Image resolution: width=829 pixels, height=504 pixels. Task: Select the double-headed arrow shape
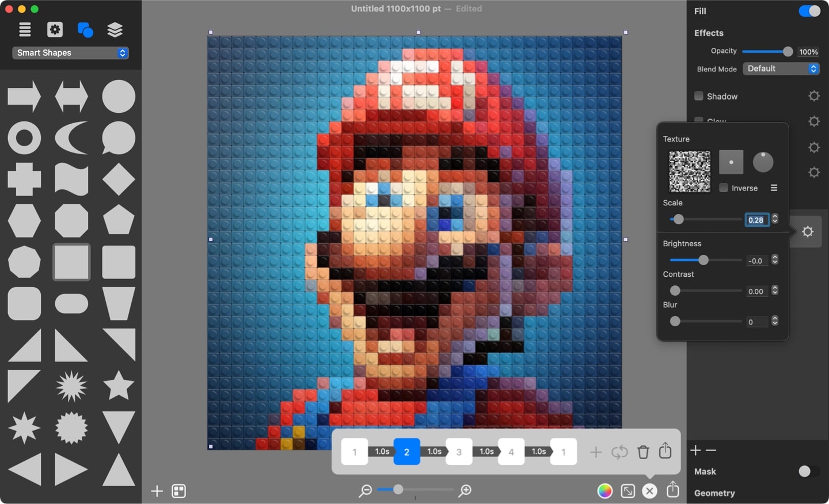pyautogui.click(x=71, y=96)
